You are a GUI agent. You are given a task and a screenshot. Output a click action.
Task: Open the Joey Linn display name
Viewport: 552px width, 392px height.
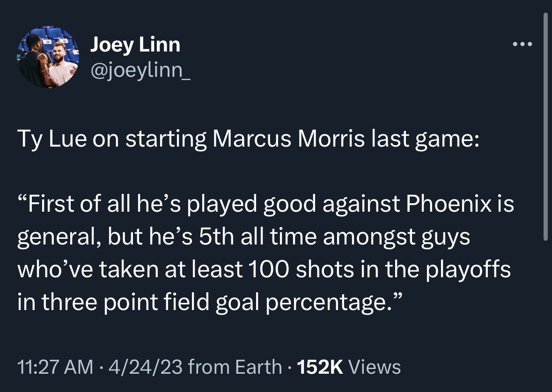tap(135, 45)
